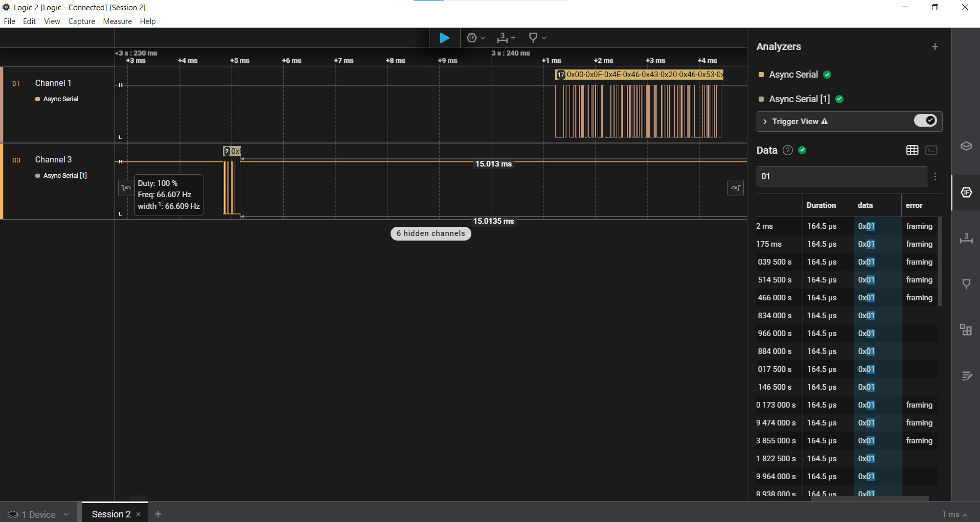The width and height of the screenshot is (980, 522).
Task: Open the Measurements sidebar marker icon
Action: [x=966, y=284]
